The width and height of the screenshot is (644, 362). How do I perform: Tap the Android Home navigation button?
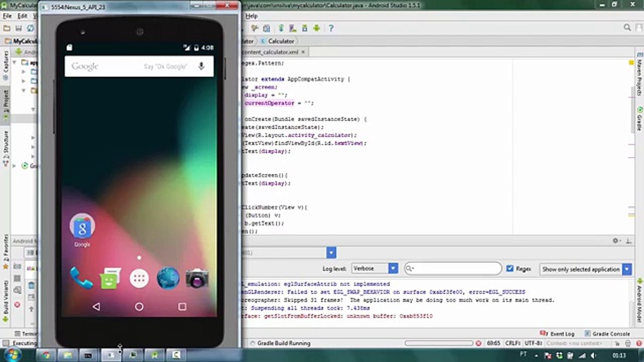(x=139, y=306)
